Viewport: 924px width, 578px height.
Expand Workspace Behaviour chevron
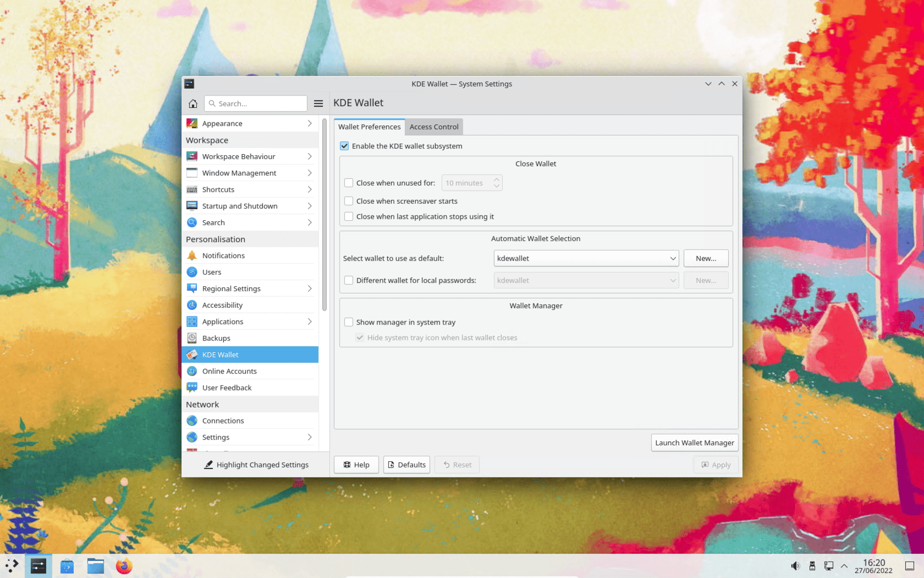coord(310,156)
